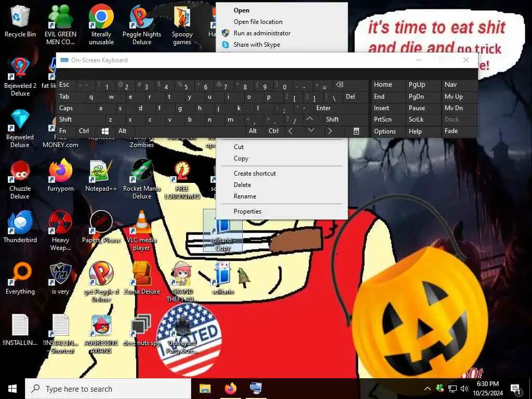This screenshot has height=399, width=532.
Task: Launch Bejeweled Deluxe diamond icon
Action: [20, 128]
